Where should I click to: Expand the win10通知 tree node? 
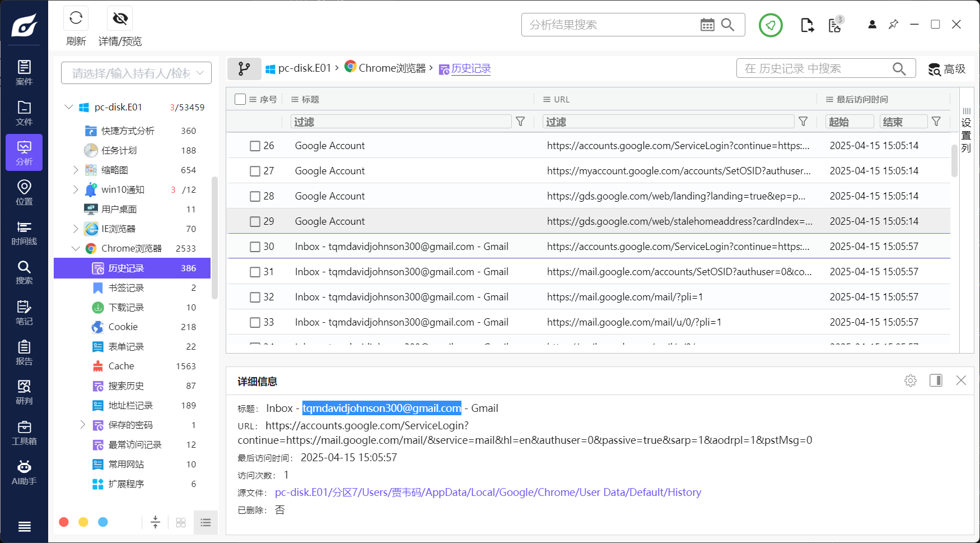76,189
